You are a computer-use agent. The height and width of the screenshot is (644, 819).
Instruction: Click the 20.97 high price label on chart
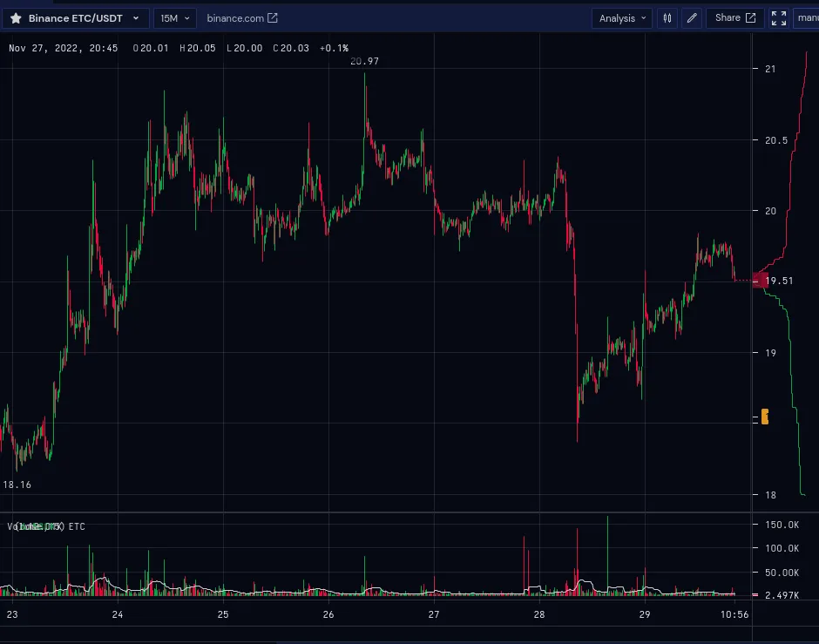click(364, 61)
